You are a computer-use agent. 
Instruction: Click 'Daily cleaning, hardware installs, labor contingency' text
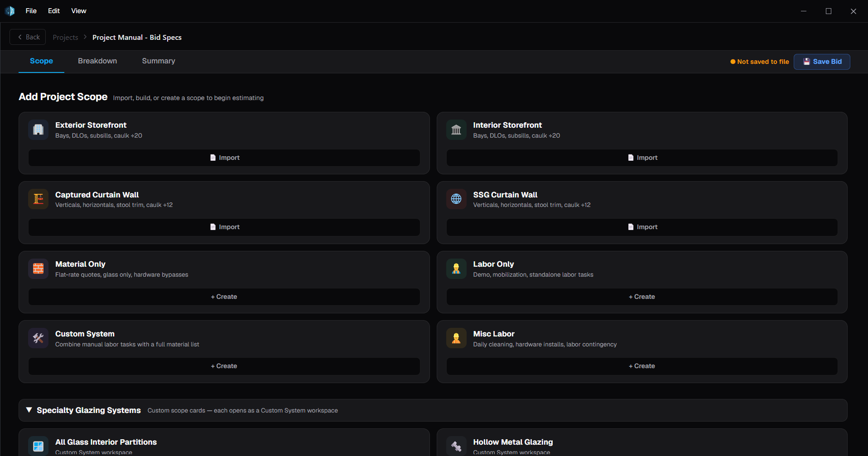(545, 345)
